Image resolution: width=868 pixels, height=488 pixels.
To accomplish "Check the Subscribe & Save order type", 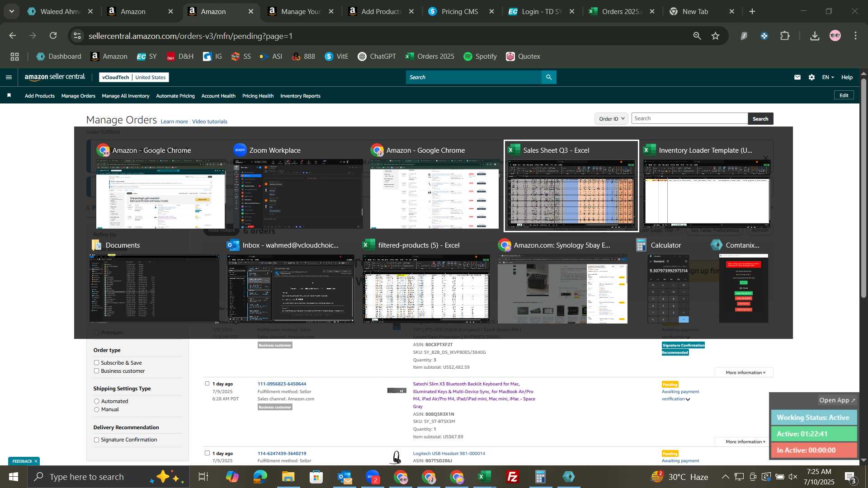I will [x=96, y=362].
